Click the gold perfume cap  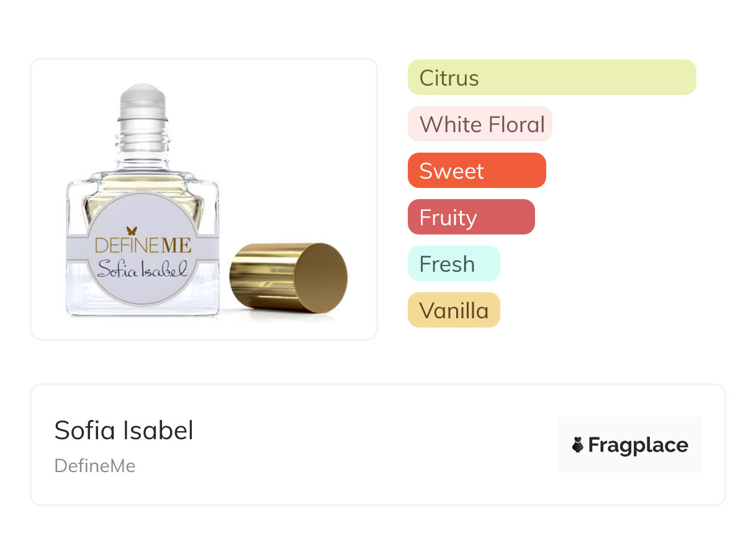pos(288,277)
